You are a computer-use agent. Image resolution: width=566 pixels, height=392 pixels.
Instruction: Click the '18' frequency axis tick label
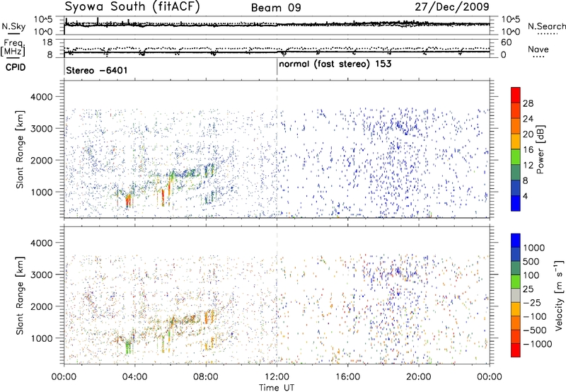[47, 42]
